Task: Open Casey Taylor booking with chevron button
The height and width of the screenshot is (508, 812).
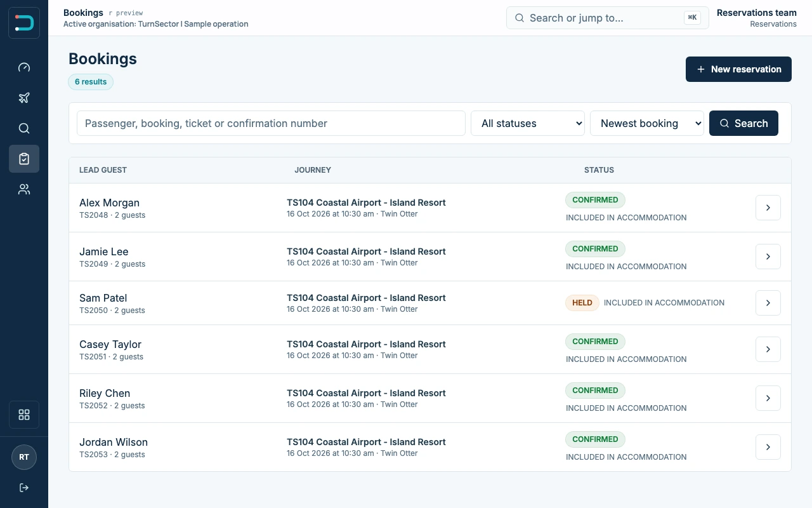Action: click(768, 349)
